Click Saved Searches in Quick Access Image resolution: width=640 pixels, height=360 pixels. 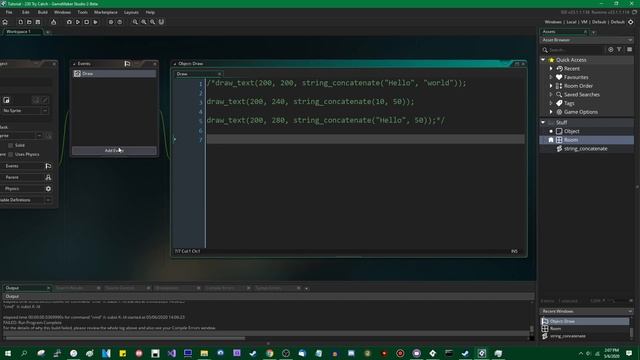tap(582, 95)
